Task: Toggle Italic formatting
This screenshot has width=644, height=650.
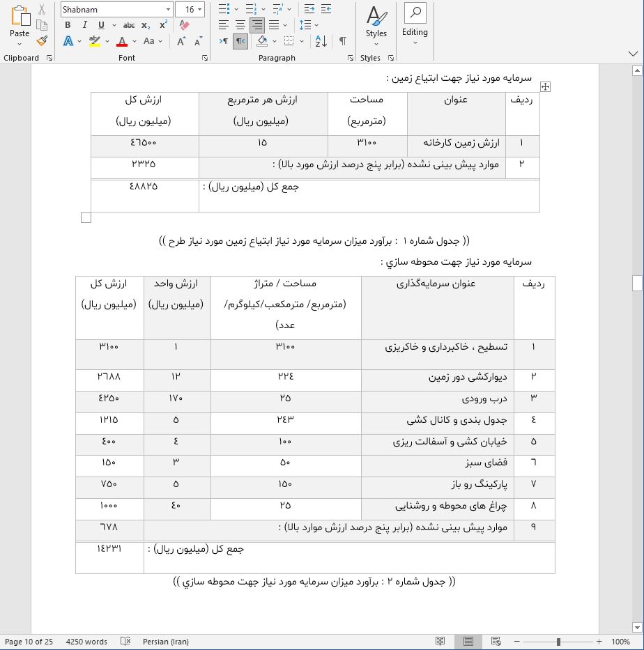Action: pyautogui.click(x=84, y=25)
